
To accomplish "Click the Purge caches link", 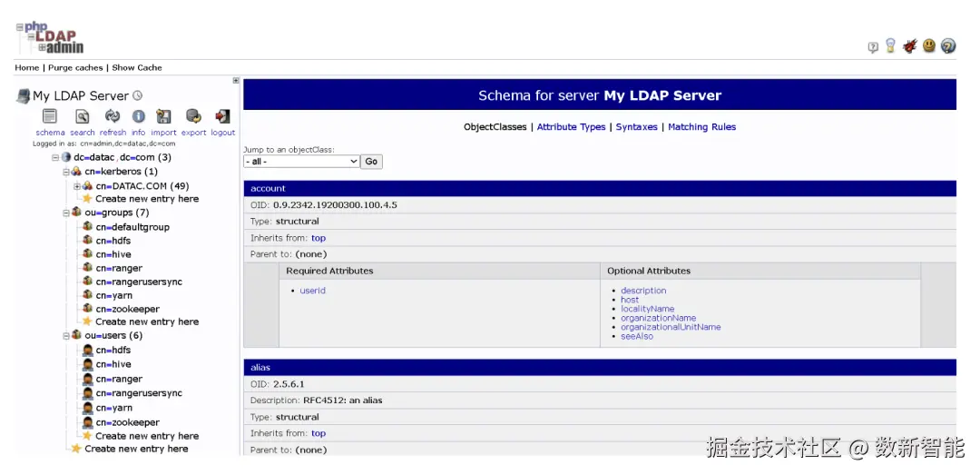I will pyautogui.click(x=75, y=67).
